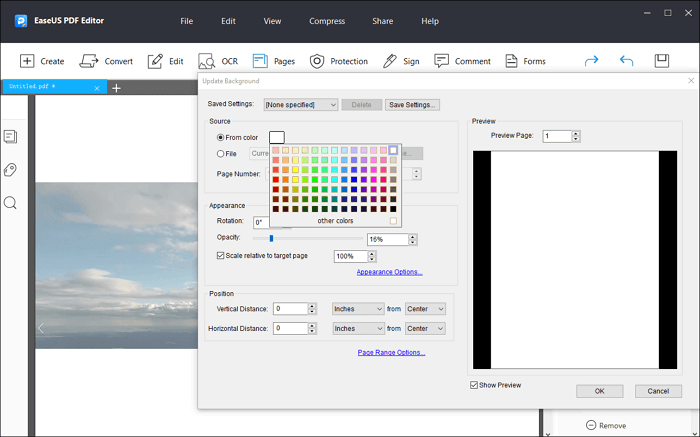Adjust the Horizontal Distance stepper
700x437 pixels.
coord(312,329)
